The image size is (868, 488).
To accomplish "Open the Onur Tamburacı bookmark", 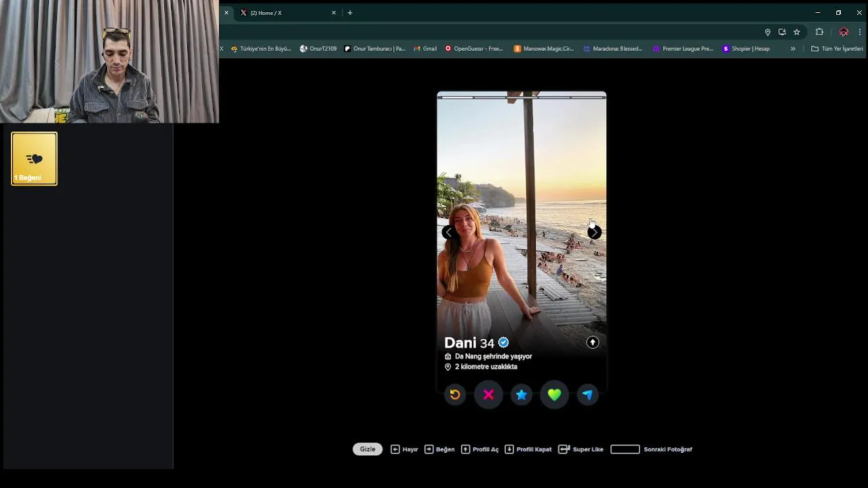I will (374, 49).
